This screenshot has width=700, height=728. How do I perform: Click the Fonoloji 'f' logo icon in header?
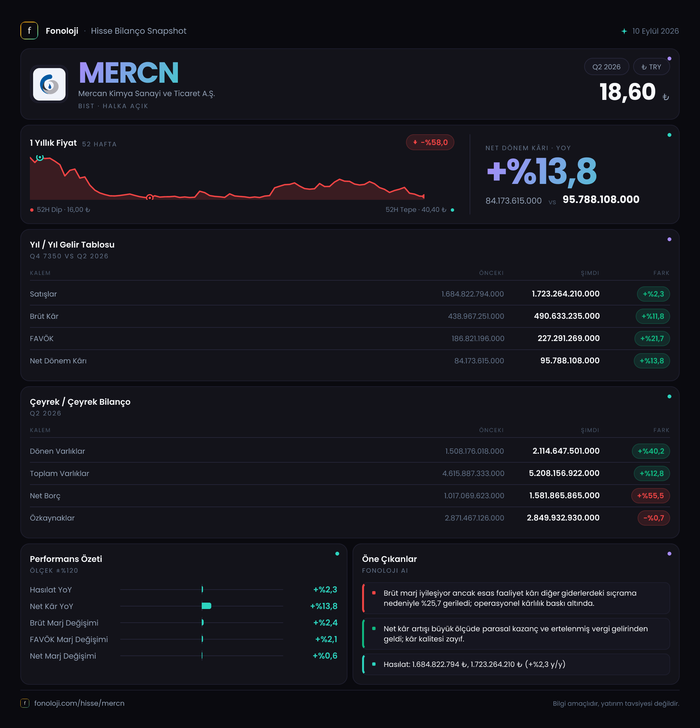[29, 31]
